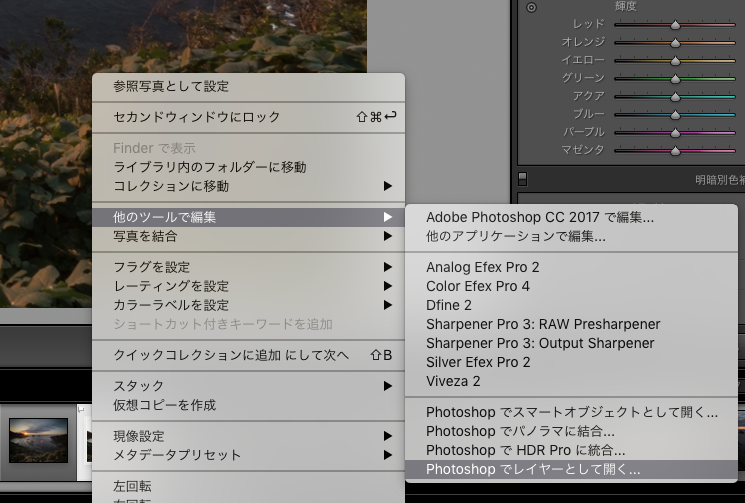The image size is (745, 503).
Task: Click ライブラリ内のフォルダーに移動
Action: pyautogui.click(x=248, y=167)
